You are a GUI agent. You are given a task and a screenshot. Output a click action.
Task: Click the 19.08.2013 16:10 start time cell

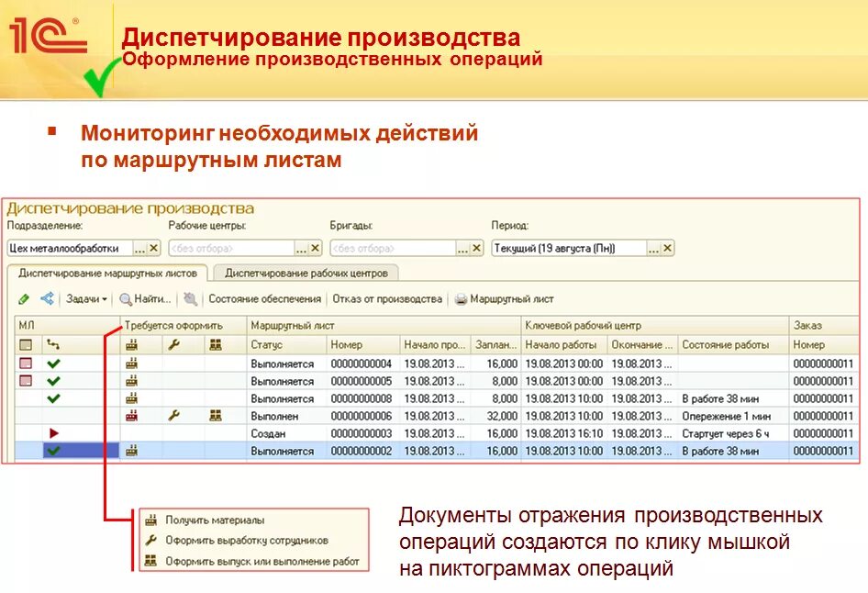[564, 433]
